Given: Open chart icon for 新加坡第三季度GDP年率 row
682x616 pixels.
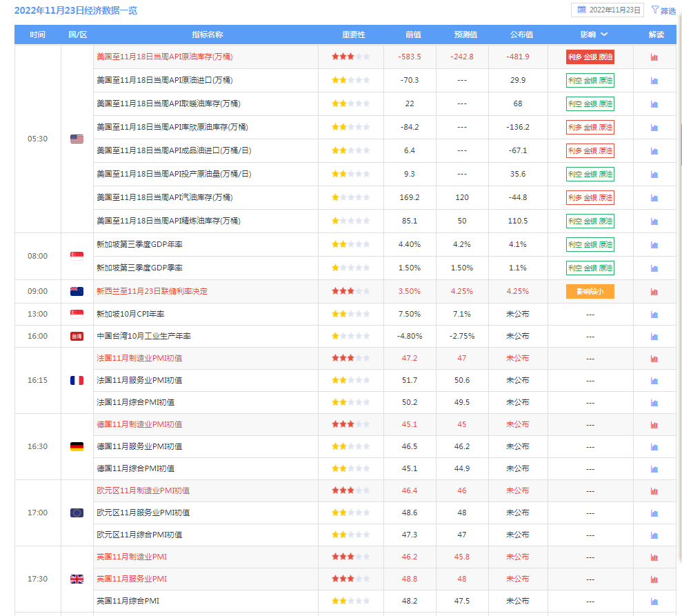Looking at the screenshot, I should click(654, 245).
